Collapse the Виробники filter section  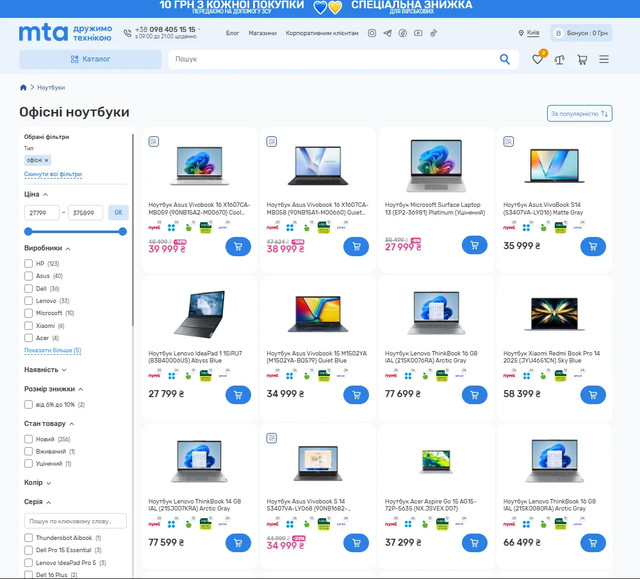[x=47, y=248]
